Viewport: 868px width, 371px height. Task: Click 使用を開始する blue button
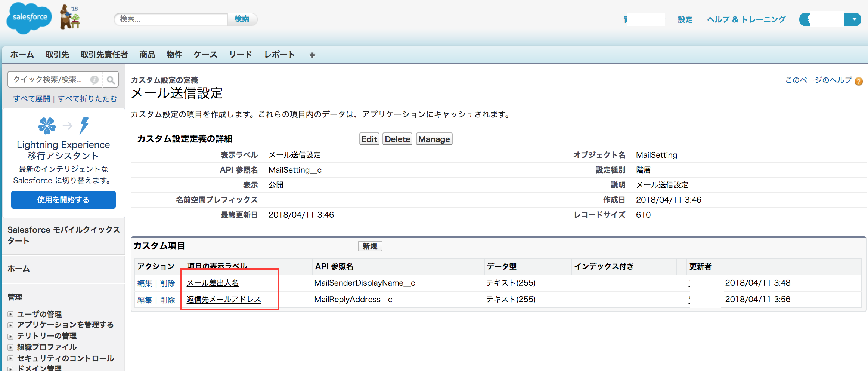tap(63, 199)
